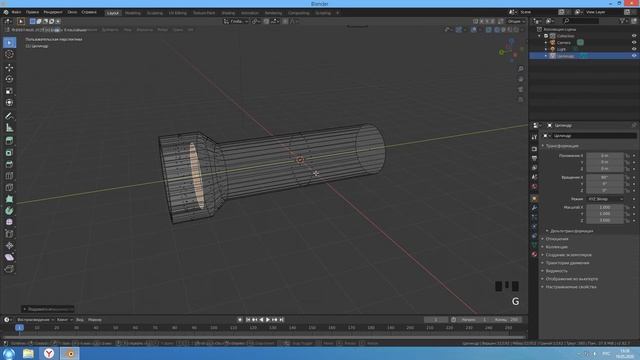Toggle the camera view gizmo button
This screenshot has height=360, width=640.
coord(520,89)
